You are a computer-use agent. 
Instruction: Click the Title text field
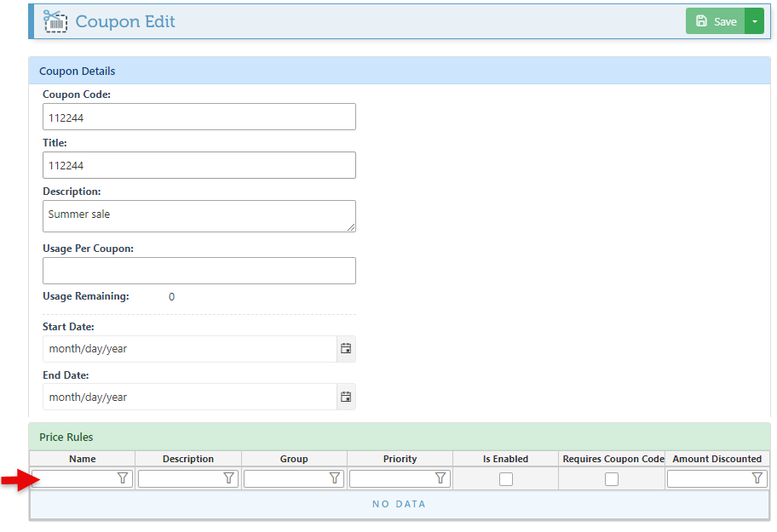pos(199,166)
